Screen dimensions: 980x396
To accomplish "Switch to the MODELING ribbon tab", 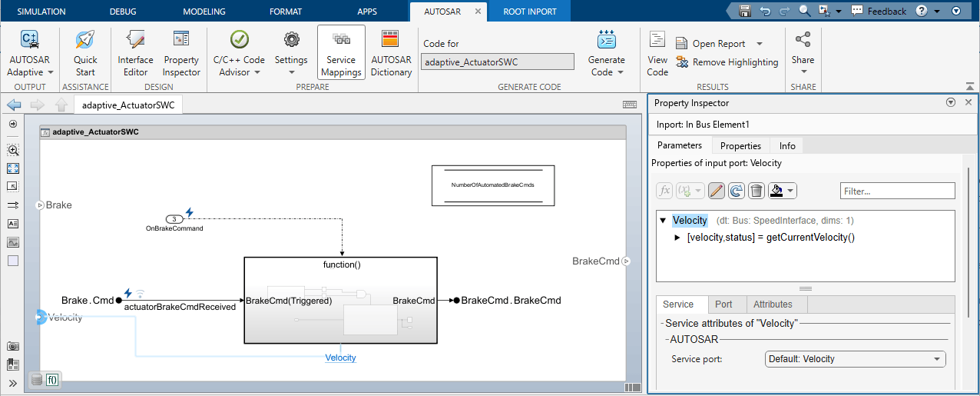I will point(204,12).
